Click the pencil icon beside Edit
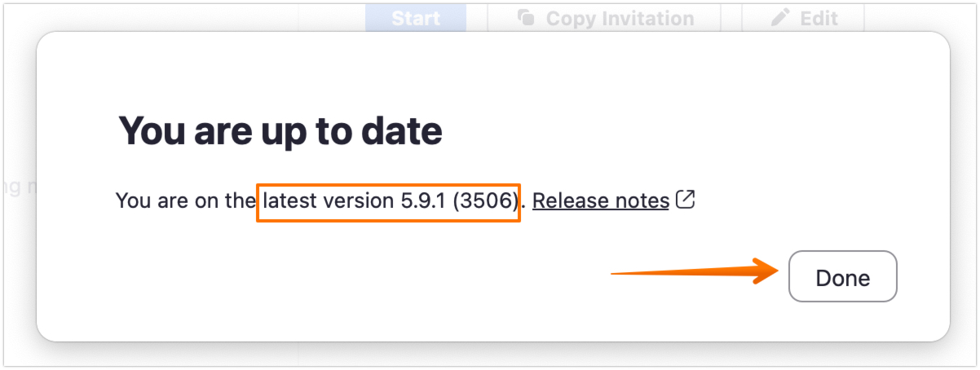 [780, 18]
